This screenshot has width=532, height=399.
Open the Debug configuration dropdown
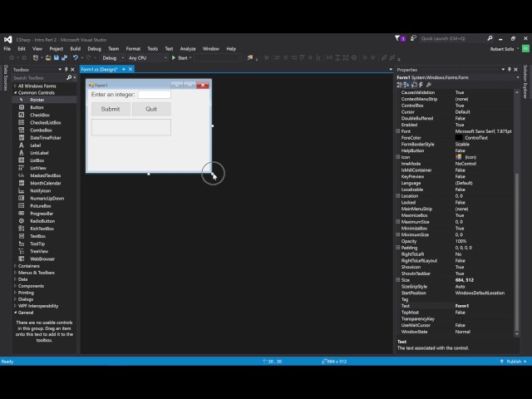113,58
